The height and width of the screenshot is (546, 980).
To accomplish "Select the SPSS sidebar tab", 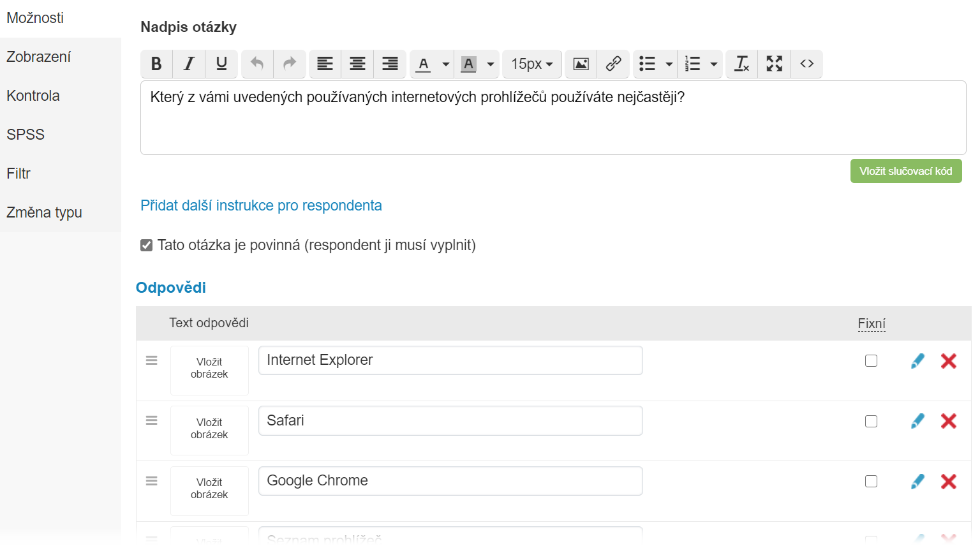I will 61,135.
